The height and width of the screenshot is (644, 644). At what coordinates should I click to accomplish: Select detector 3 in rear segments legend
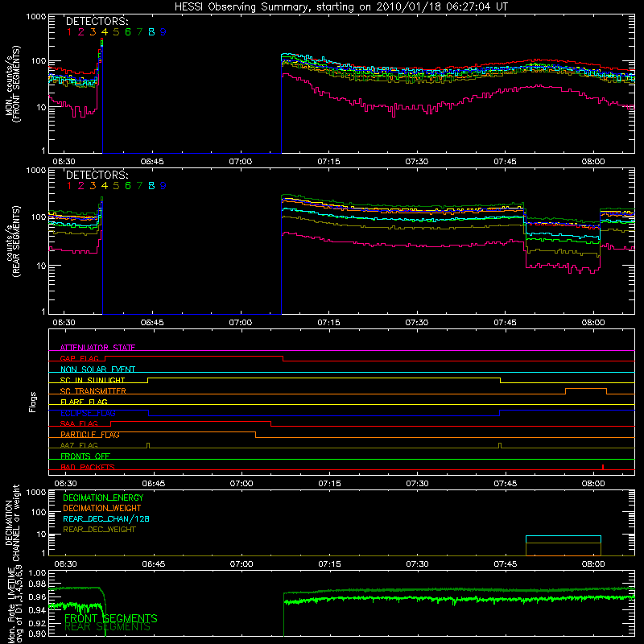pyautogui.click(x=93, y=186)
